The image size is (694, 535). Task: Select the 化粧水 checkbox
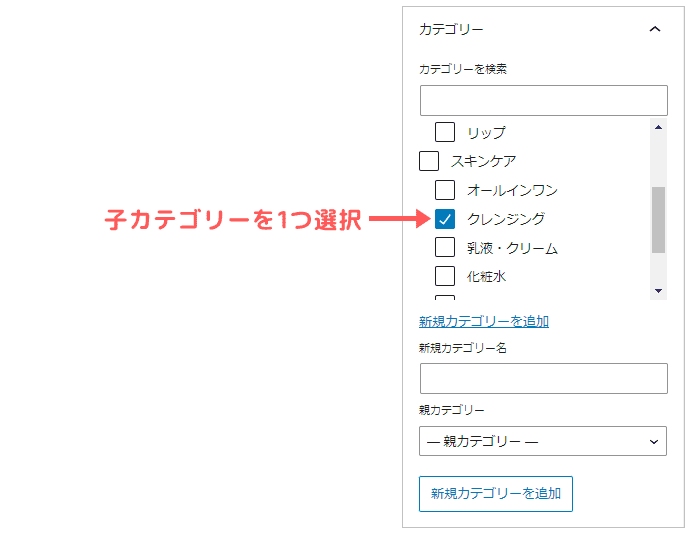coord(445,276)
